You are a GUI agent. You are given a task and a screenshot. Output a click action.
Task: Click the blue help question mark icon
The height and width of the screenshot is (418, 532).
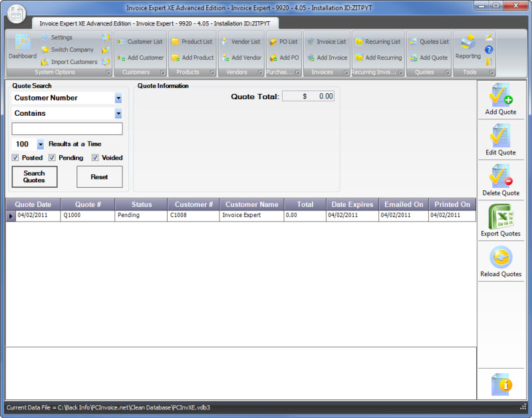click(489, 49)
